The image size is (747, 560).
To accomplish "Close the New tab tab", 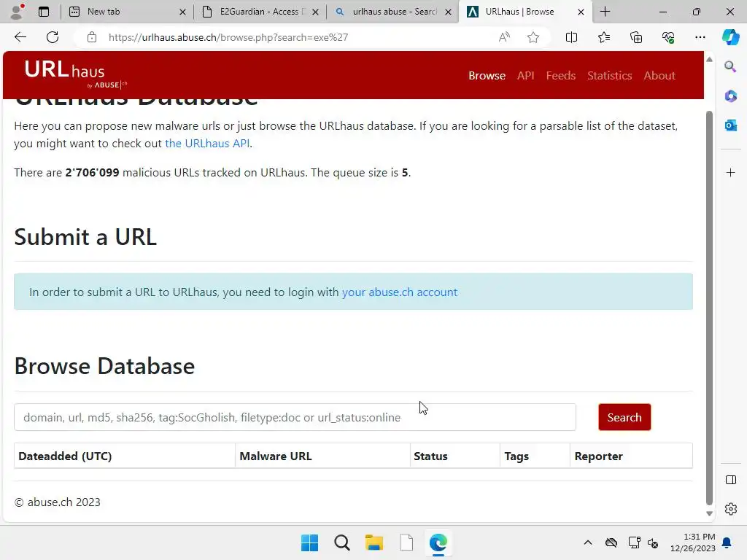I will [x=182, y=12].
